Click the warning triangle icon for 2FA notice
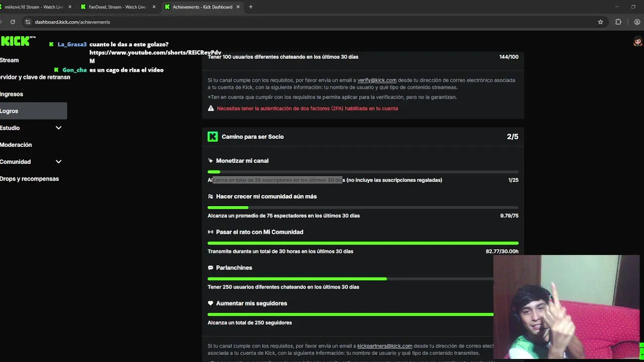 (x=211, y=109)
